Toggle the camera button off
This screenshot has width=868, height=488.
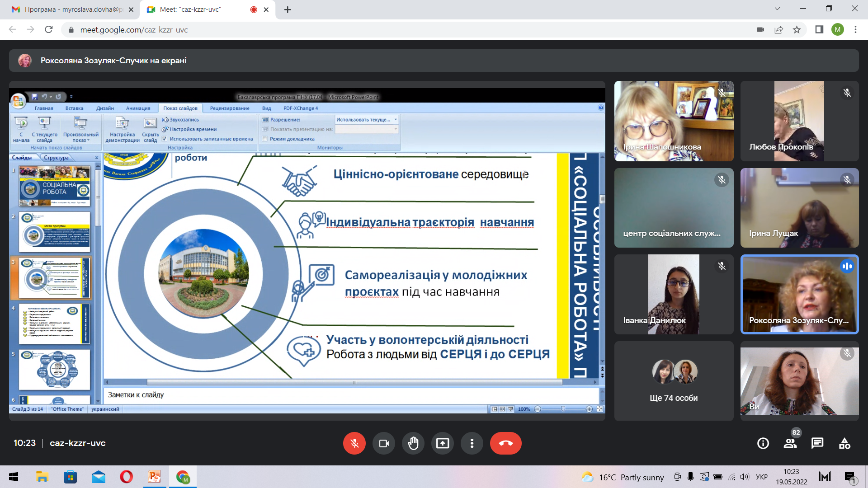coord(384,443)
